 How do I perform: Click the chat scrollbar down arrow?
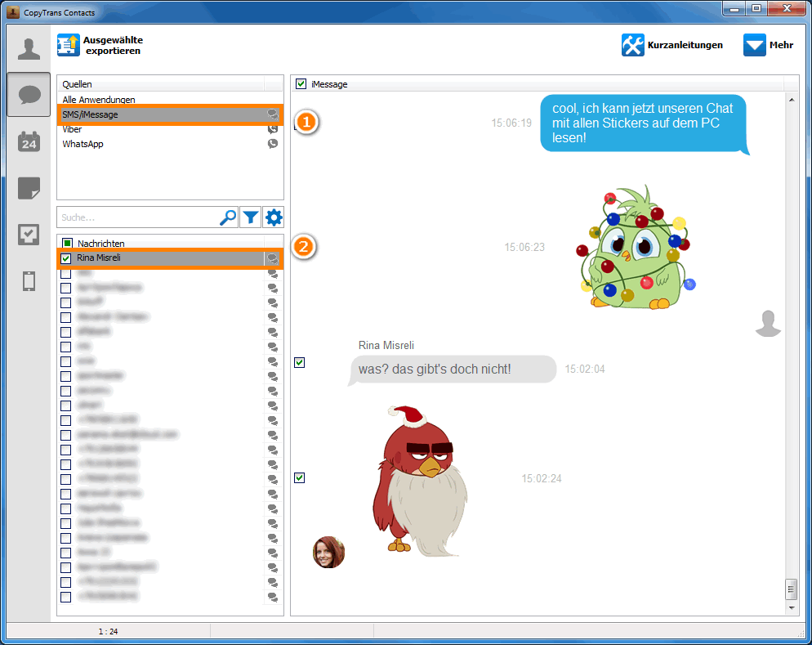point(792,607)
